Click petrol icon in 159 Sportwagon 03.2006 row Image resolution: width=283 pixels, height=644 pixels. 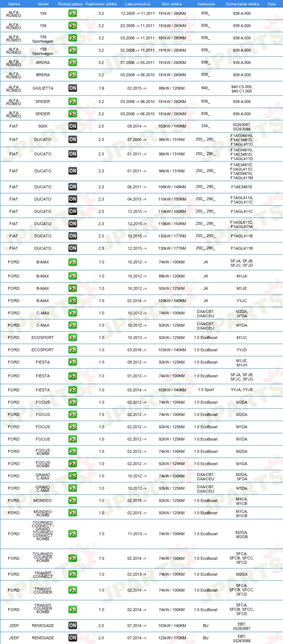tap(73, 38)
